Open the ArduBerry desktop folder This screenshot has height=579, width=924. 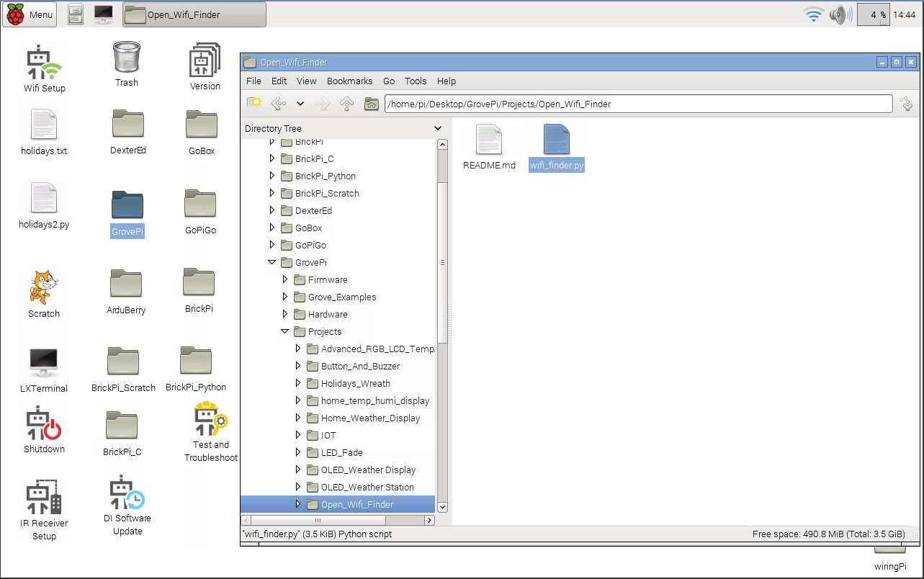coord(126,292)
